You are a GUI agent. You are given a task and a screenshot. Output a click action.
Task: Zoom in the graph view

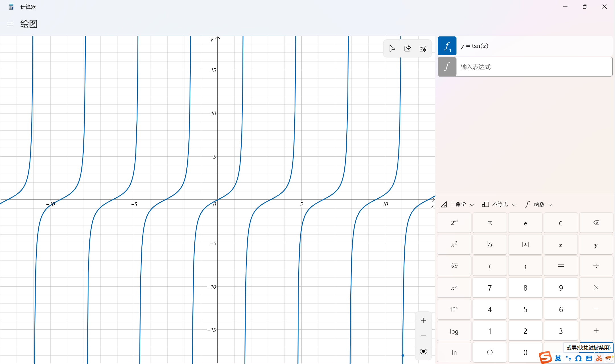coord(423,320)
